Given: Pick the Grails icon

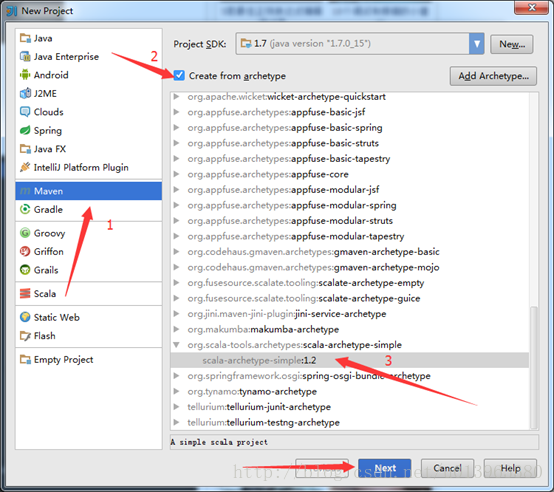Looking at the screenshot, I should tap(25, 270).
